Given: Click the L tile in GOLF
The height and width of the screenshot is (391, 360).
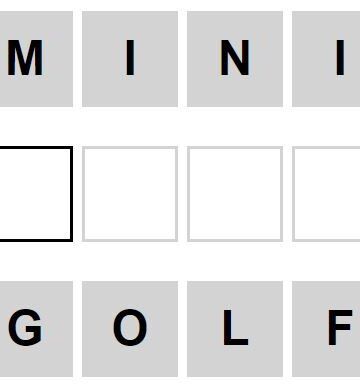Looking at the screenshot, I should [x=235, y=329].
